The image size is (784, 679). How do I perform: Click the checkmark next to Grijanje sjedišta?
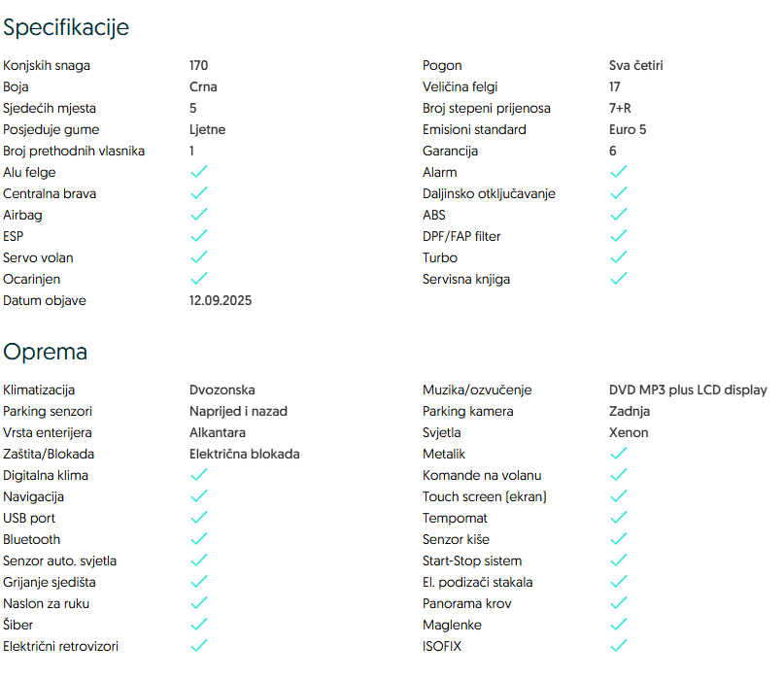(x=198, y=582)
